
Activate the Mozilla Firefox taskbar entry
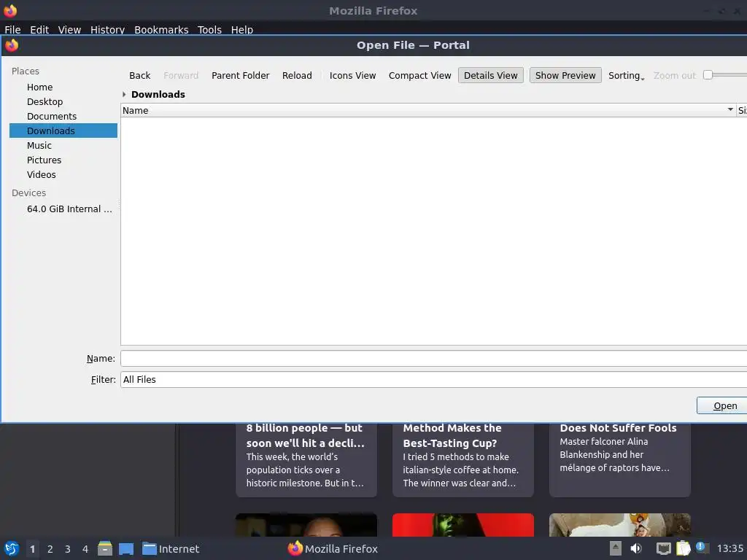tap(333, 548)
